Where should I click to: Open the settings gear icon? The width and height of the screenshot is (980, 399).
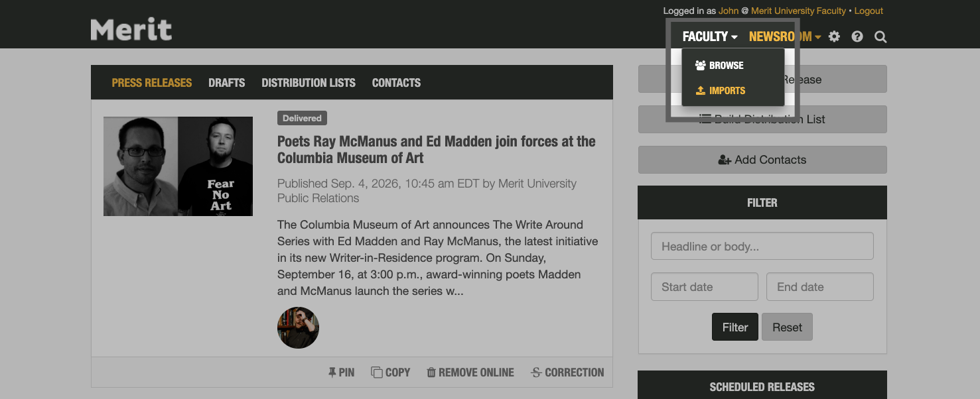[x=834, y=36]
